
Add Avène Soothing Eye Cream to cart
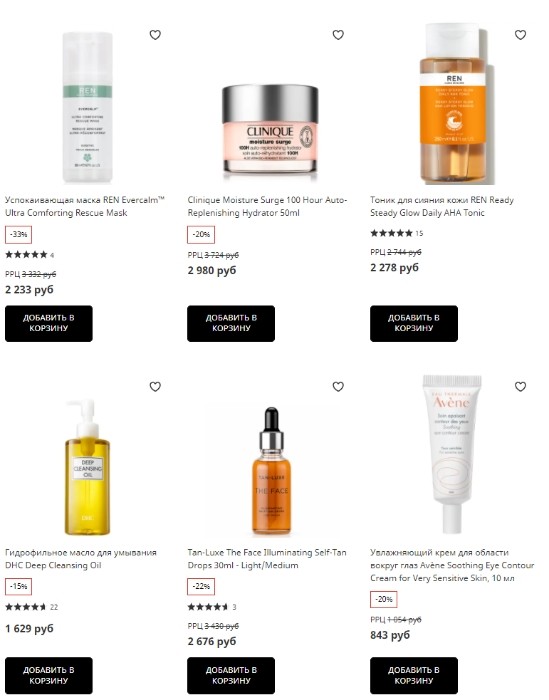click(x=414, y=675)
